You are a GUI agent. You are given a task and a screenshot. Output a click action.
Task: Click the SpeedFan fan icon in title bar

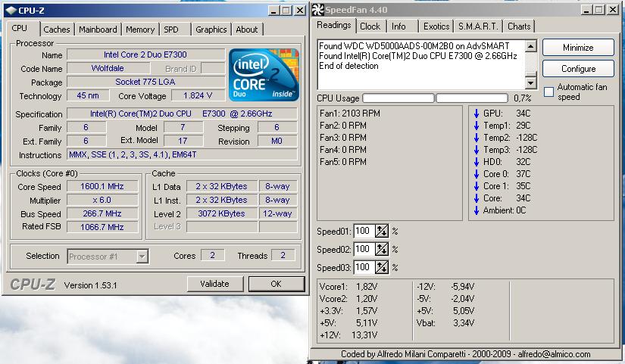pos(317,10)
